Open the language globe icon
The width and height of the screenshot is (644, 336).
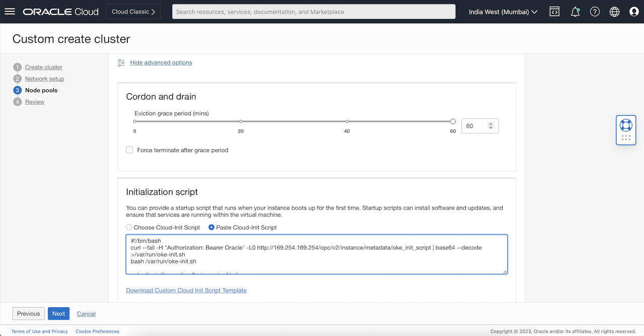click(x=614, y=12)
